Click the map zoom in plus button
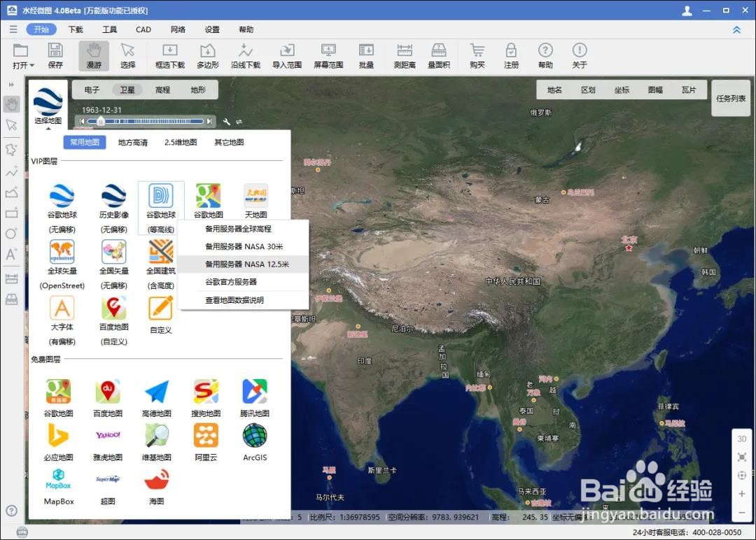756x540 pixels. [742, 494]
